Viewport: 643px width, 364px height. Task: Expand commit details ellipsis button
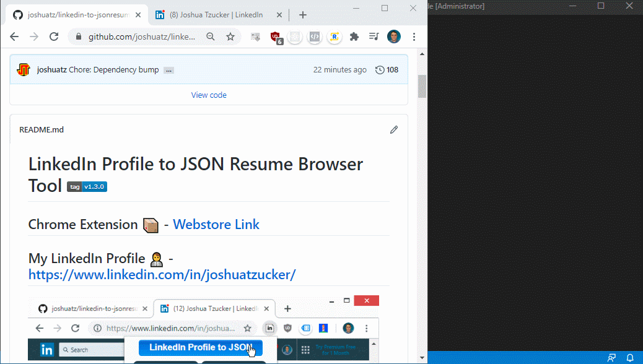point(168,71)
